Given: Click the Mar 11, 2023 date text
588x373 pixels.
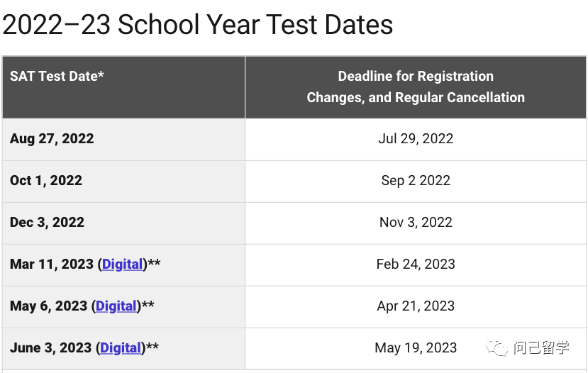Looking at the screenshot, I should 52,265.
